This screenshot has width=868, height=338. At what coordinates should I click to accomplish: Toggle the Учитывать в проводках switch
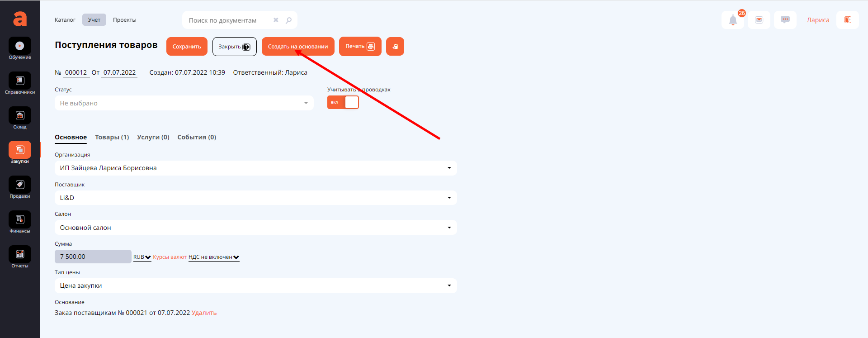[343, 102]
